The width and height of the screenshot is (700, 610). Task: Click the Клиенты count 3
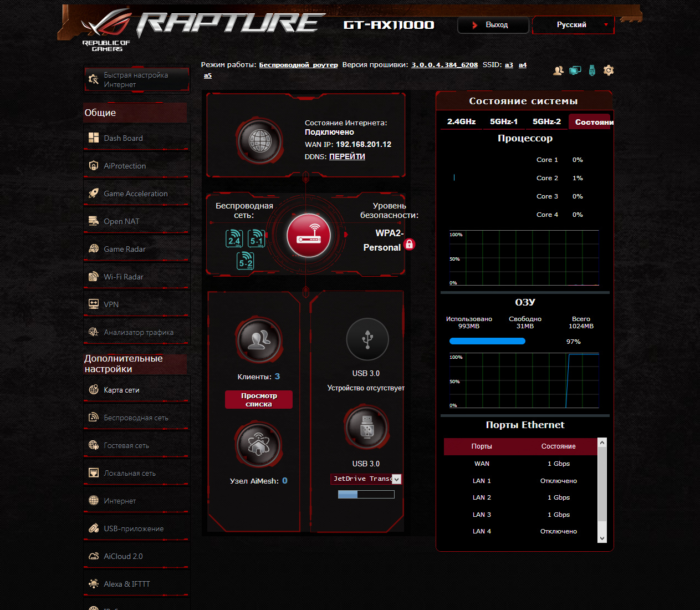click(x=277, y=376)
